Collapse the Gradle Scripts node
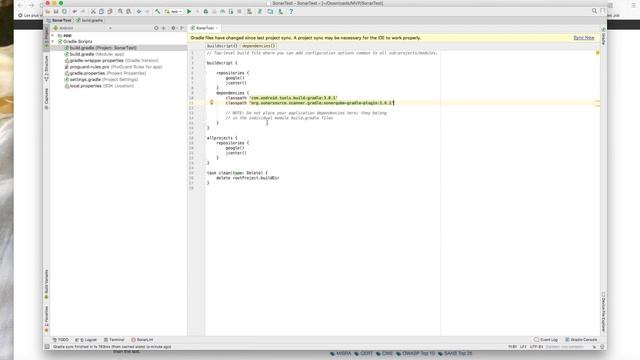640x360 pixels. [x=53, y=42]
